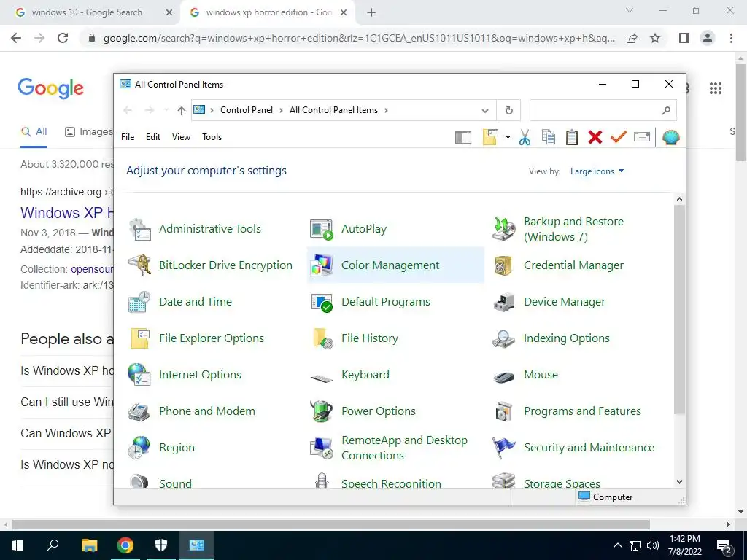Reload the Chrome page
The width and height of the screenshot is (747, 560).
click(63, 38)
